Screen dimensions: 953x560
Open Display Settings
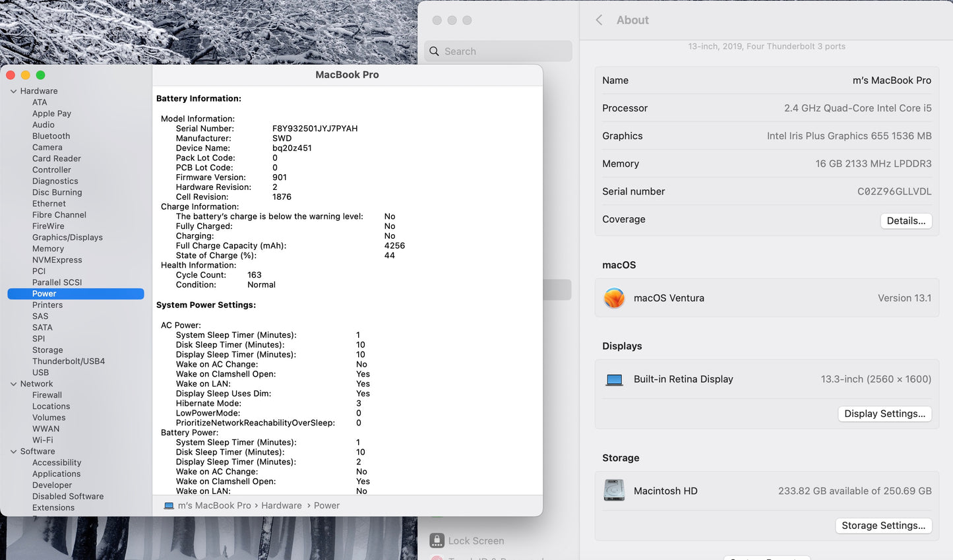(884, 414)
